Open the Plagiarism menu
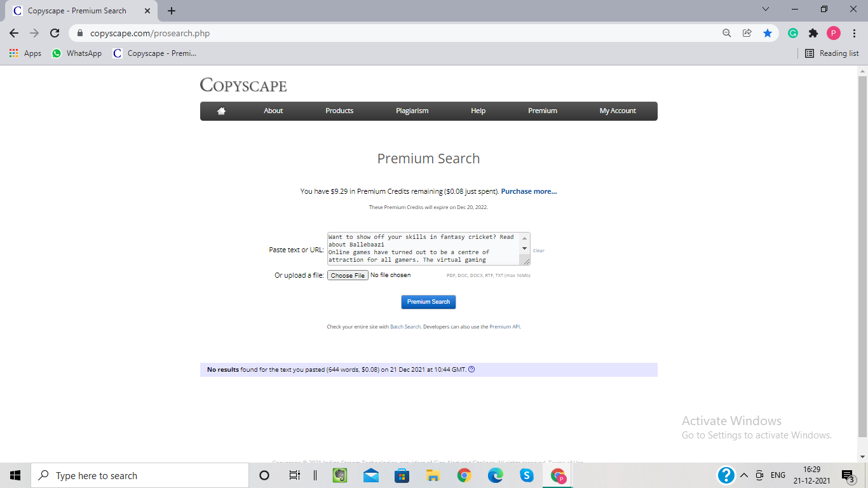868x488 pixels. coord(412,111)
